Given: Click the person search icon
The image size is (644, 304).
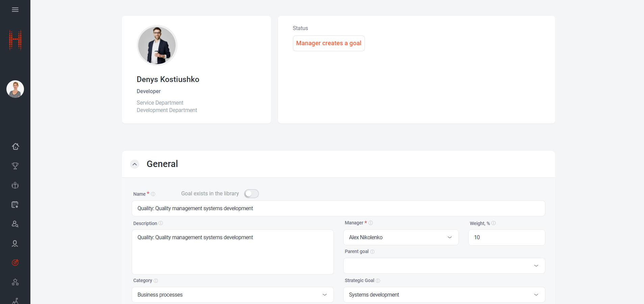Looking at the screenshot, I should click(x=15, y=224).
